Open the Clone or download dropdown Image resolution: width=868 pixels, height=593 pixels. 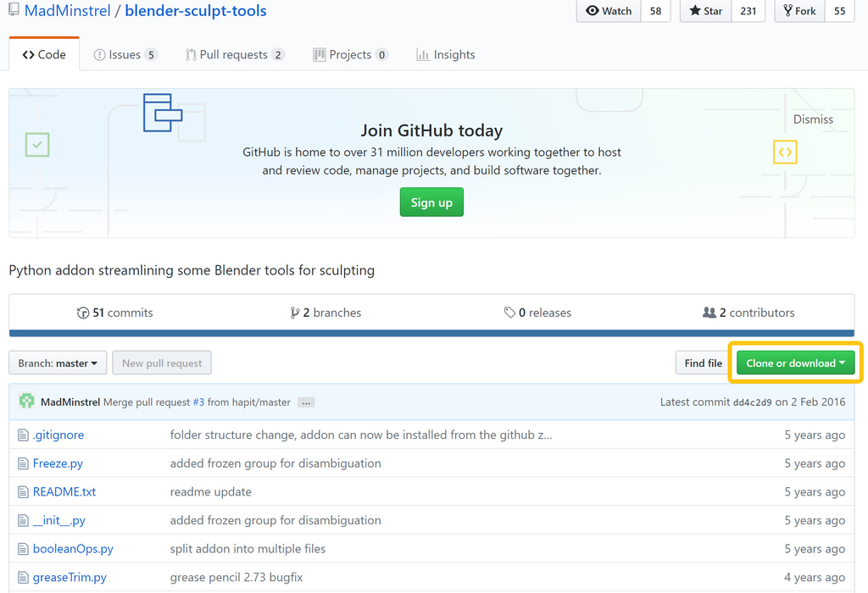coord(795,363)
